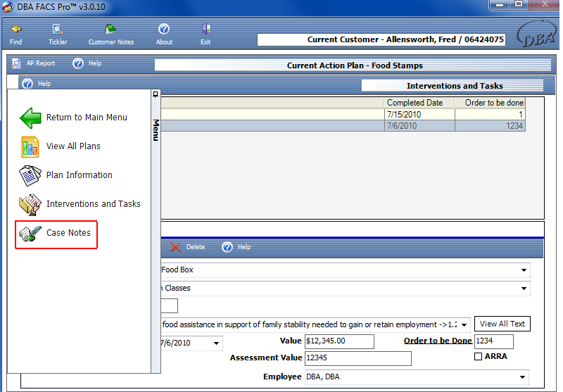
Task: Select Case Notes menu entry
Action: (x=68, y=233)
